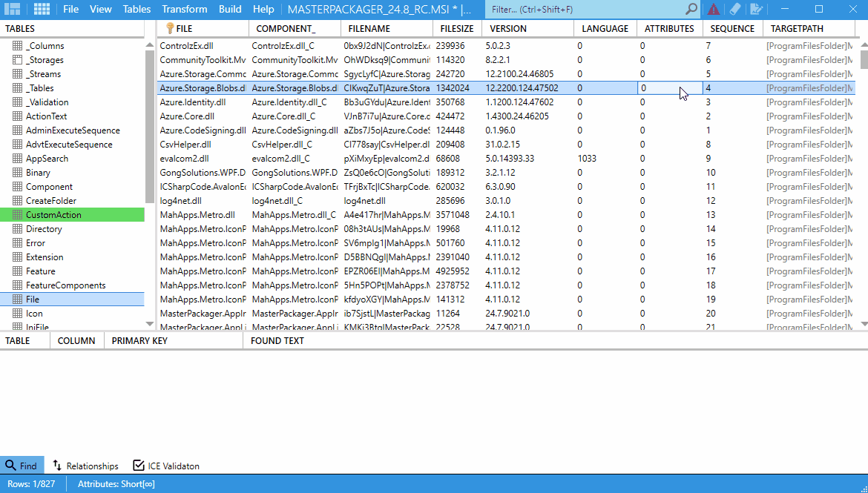The image size is (868, 493).
Task: Select the CsvHelper.dll file cell
Action: coord(203,145)
